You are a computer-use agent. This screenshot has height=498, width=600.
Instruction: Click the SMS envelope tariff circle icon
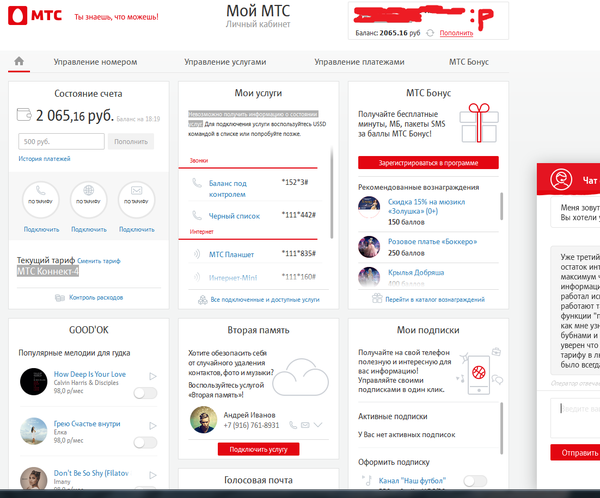(x=136, y=201)
